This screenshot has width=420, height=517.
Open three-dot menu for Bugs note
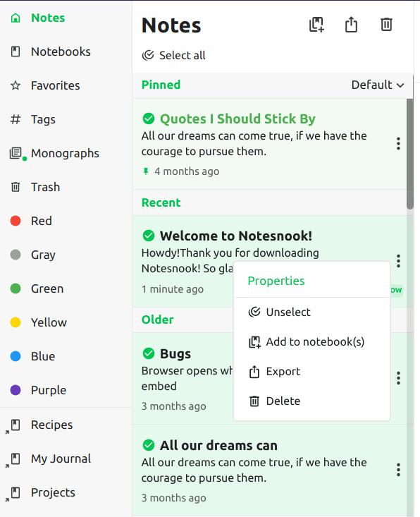point(399,378)
